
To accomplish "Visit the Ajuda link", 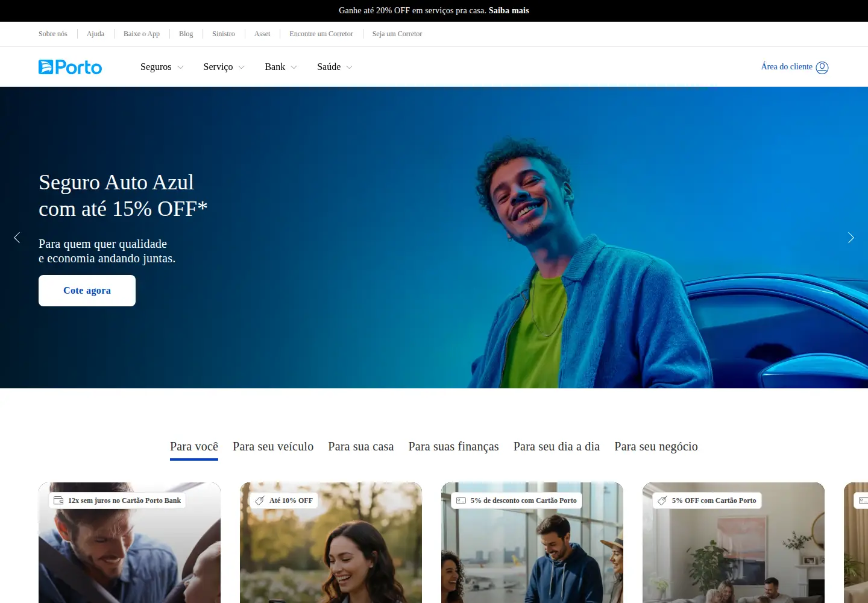I will pos(95,34).
